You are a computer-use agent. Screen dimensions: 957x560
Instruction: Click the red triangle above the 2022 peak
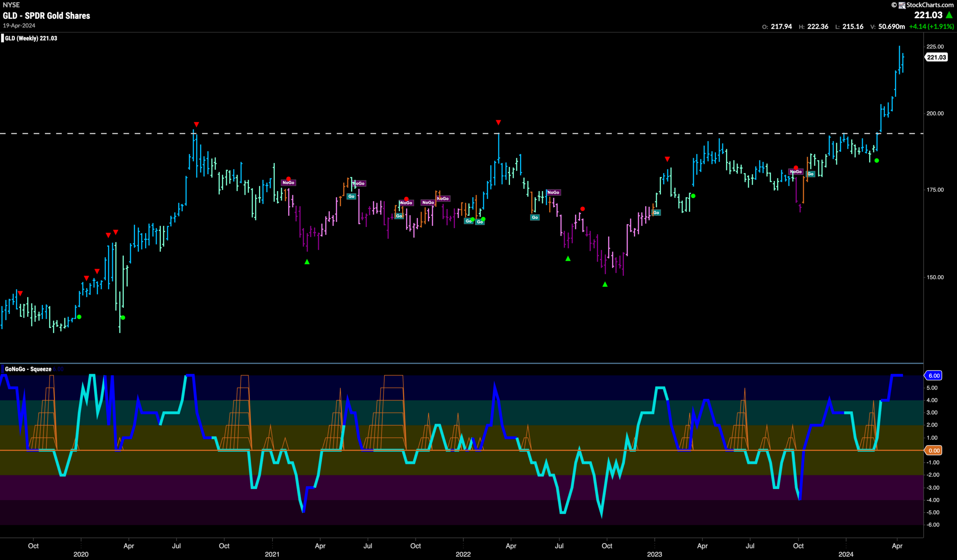(x=498, y=122)
